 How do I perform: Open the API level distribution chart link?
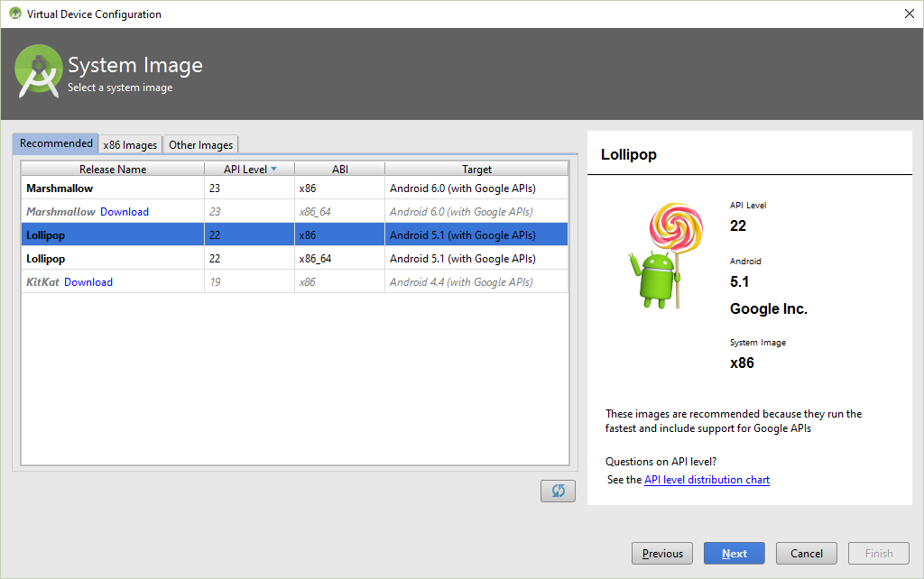[707, 480]
